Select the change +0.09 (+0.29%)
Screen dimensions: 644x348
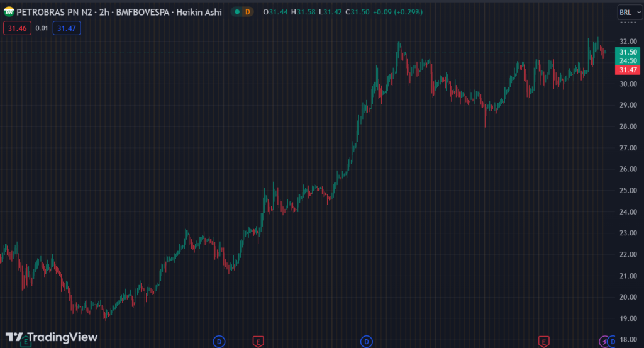pos(397,13)
